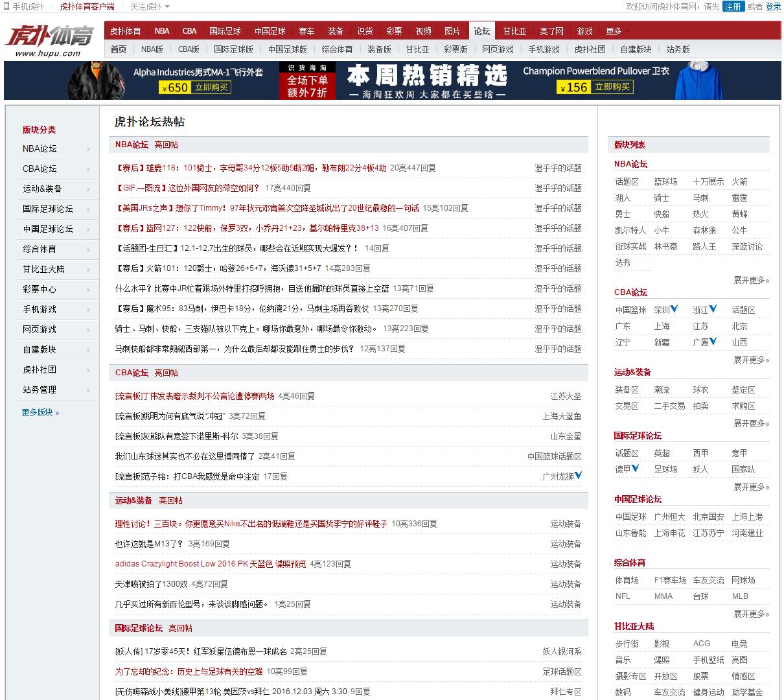Select the 识货 tab in red nav bar

point(365,31)
